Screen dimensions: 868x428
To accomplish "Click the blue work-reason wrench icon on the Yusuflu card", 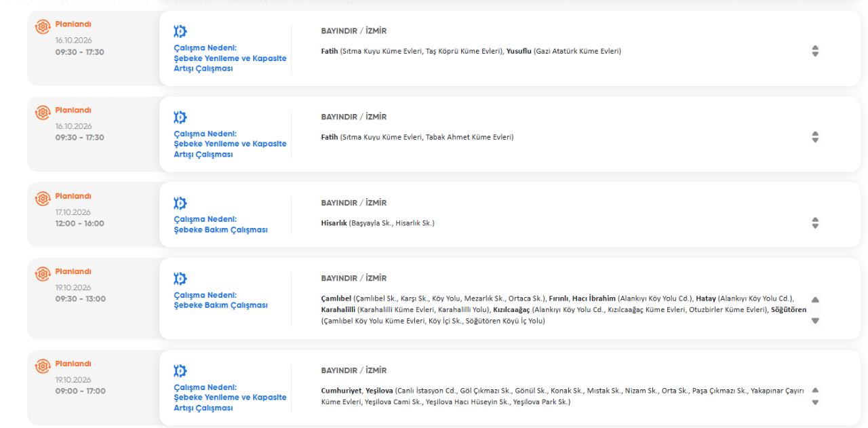I will point(180,31).
